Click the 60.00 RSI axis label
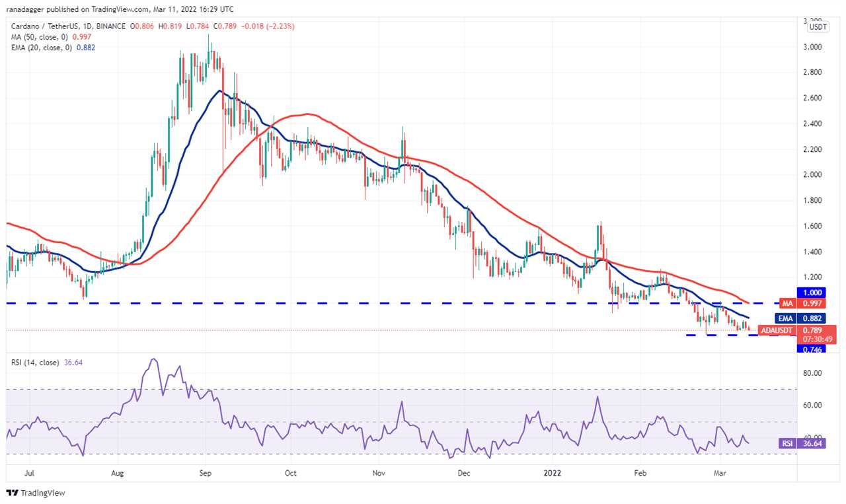846x504 pixels. [812, 406]
